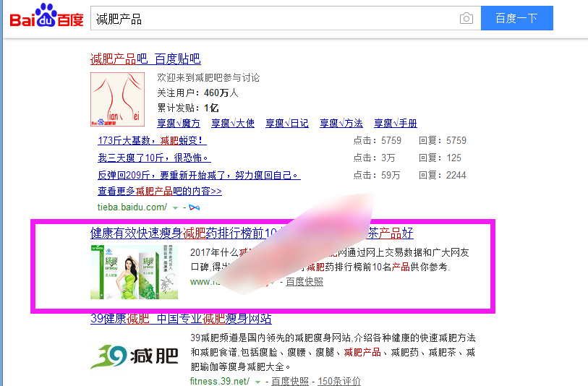Click the 39减肥 logo thumbnail
The image size is (588, 386).
tap(135, 356)
